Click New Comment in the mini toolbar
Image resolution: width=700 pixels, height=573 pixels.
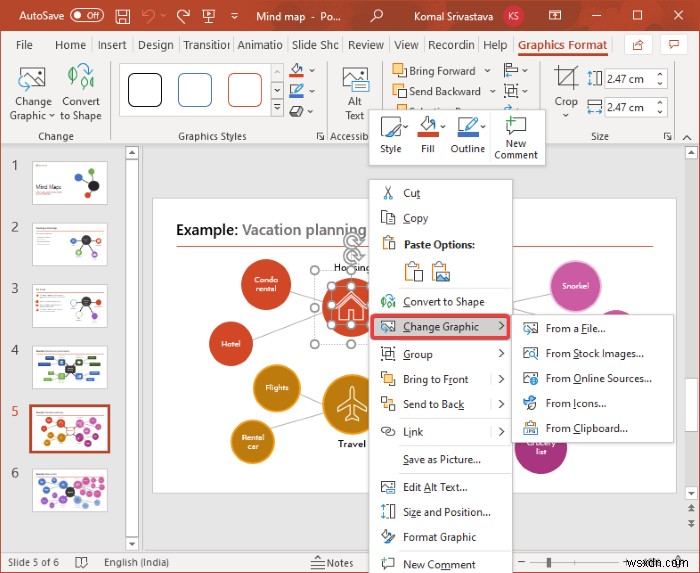click(x=516, y=137)
